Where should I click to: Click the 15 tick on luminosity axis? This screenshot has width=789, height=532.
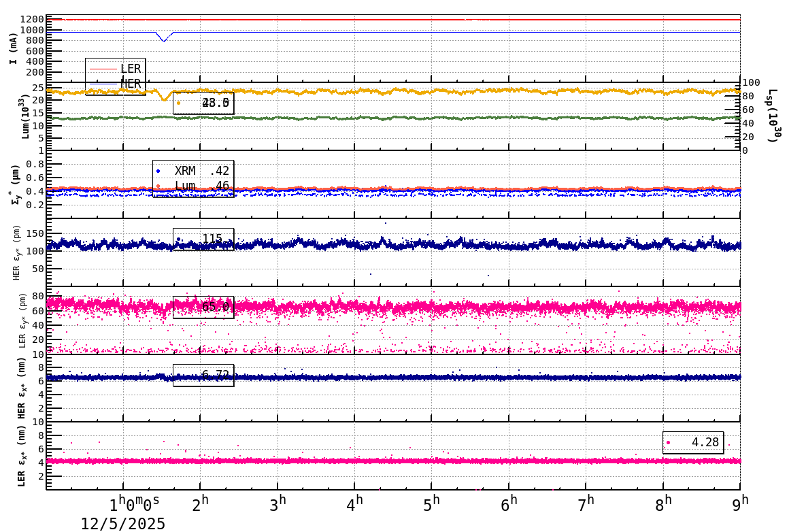[x=38, y=113]
